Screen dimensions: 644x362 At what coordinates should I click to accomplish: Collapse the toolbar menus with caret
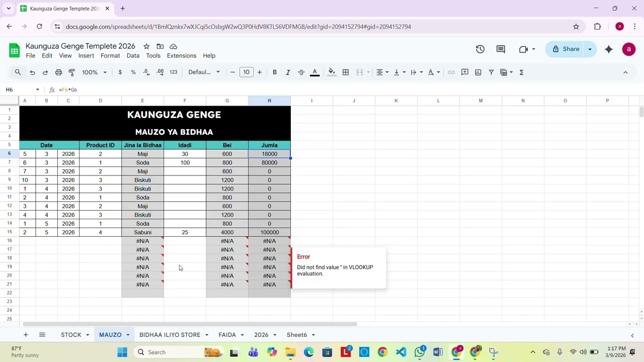tap(625, 72)
